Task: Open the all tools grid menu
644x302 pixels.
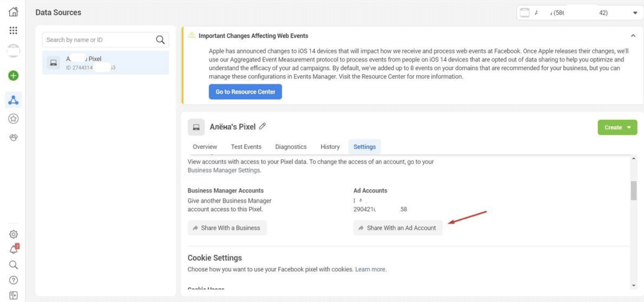Action: (x=13, y=31)
